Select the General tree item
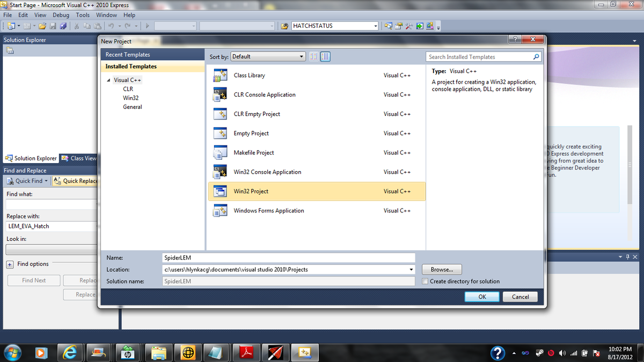644x362 pixels. [132, 107]
